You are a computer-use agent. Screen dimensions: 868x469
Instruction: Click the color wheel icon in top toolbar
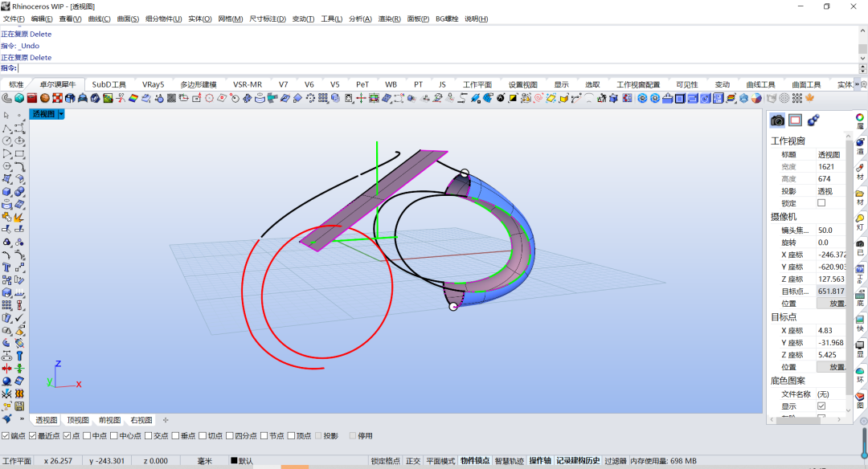[x=756, y=99]
